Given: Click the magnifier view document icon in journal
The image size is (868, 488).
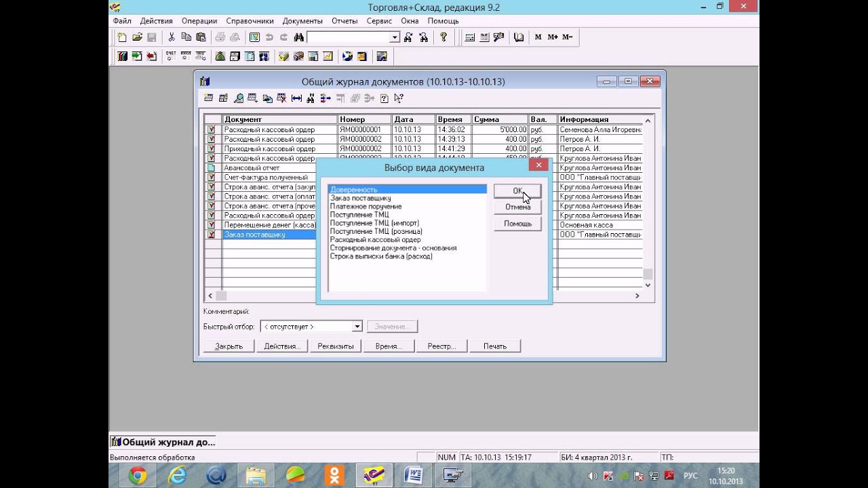Looking at the screenshot, I should (239, 98).
